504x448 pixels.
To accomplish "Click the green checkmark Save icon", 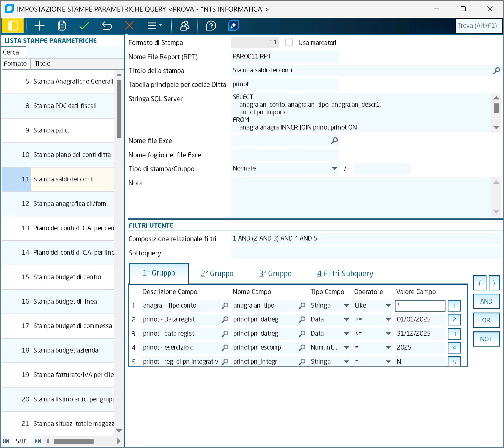I will (84, 26).
